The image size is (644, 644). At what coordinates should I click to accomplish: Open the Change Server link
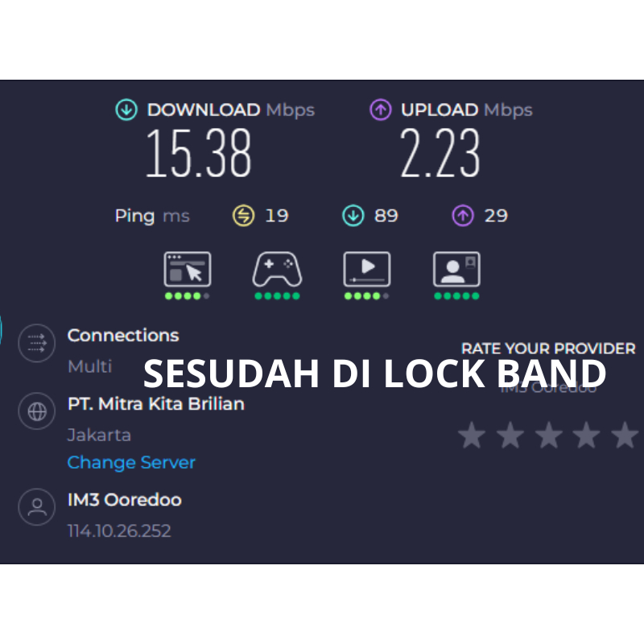(131, 463)
